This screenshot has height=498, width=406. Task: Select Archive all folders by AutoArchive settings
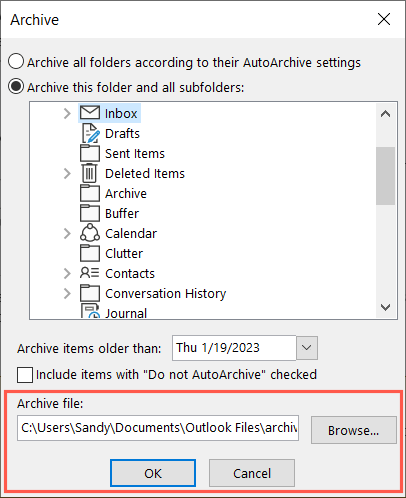pyautogui.click(x=16, y=62)
